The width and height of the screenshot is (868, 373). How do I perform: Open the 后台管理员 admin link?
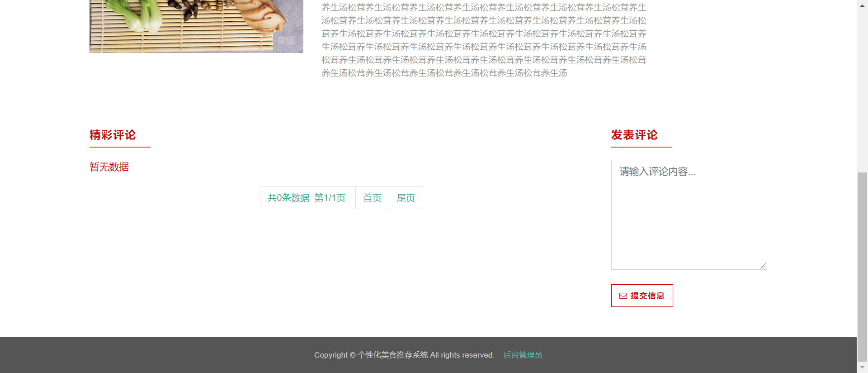(x=523, y=355)
